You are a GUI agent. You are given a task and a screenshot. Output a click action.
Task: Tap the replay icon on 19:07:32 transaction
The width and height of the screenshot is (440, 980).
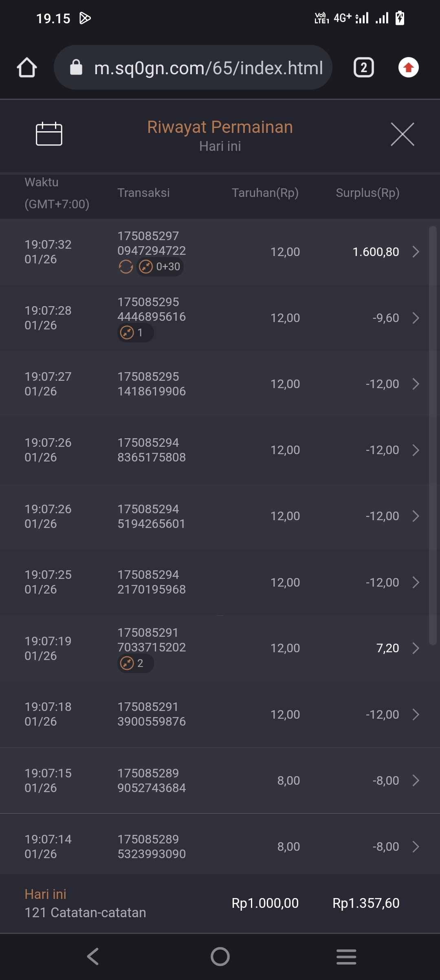(x=125, y=267)
